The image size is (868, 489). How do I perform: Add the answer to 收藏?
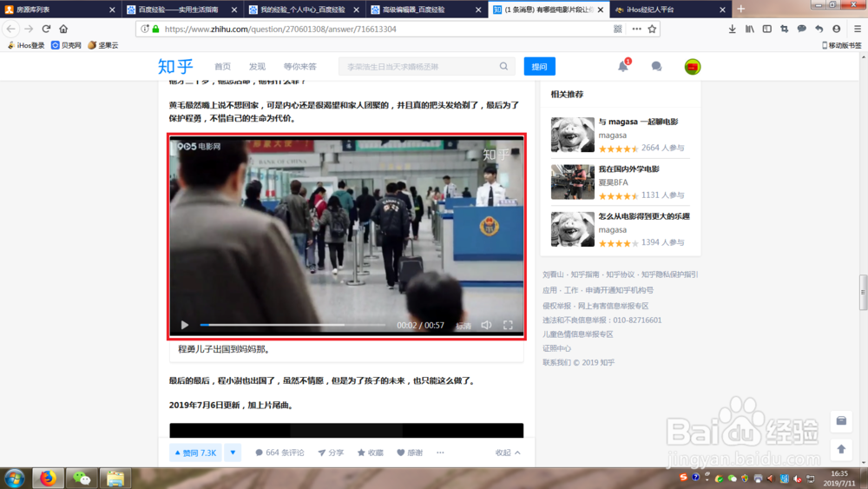pyautogui.click(x=371, y=453)
